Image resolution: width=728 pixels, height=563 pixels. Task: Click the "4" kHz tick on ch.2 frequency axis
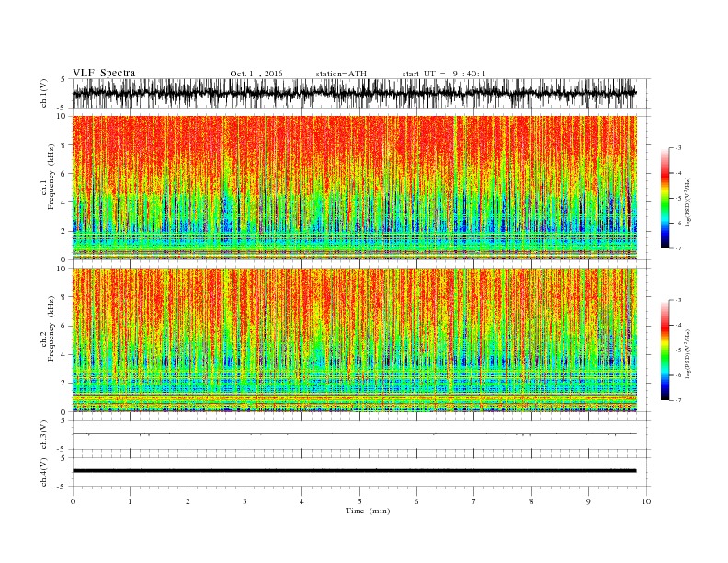[63, 354]
